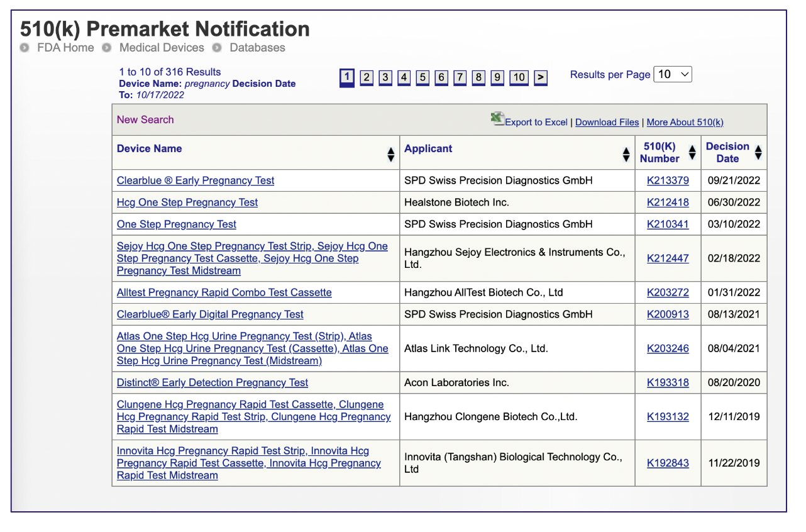Open Download Files
Image resolution: width=806 pixels, height=532 pixels.
[607, 122]
